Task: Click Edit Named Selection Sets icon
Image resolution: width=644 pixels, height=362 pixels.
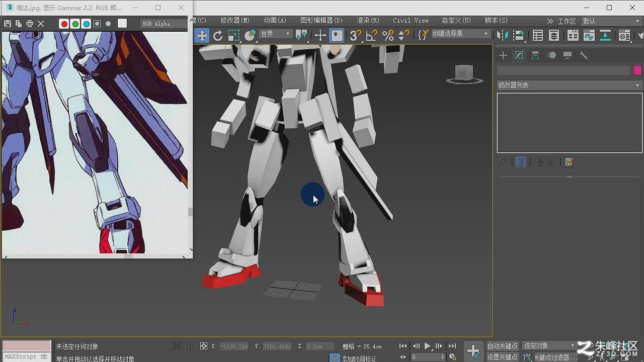Action: [423, 35]
